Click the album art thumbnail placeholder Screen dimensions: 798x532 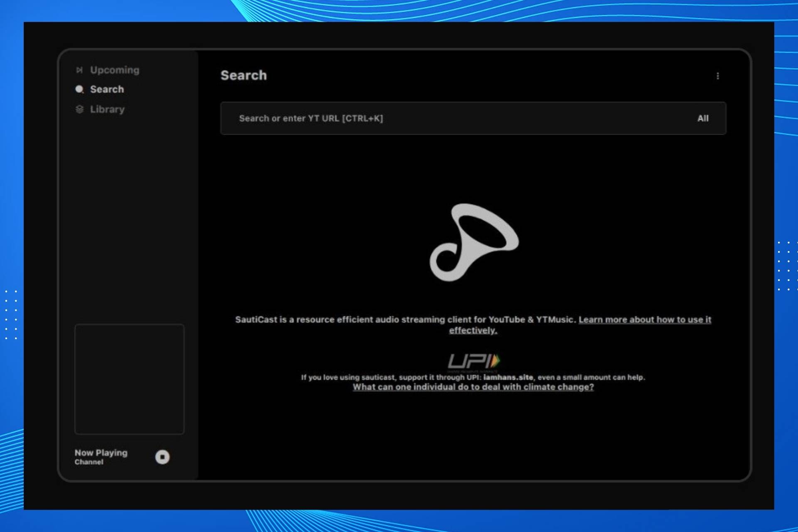[x=129, y=379]
